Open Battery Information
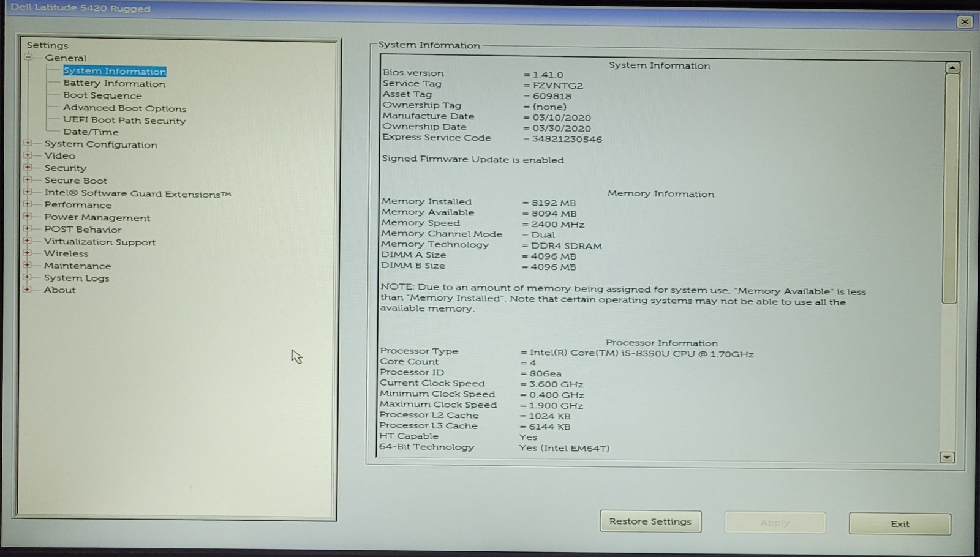Image resolution: width=980 pixels, height=557 pixels. tap(114, 83)
